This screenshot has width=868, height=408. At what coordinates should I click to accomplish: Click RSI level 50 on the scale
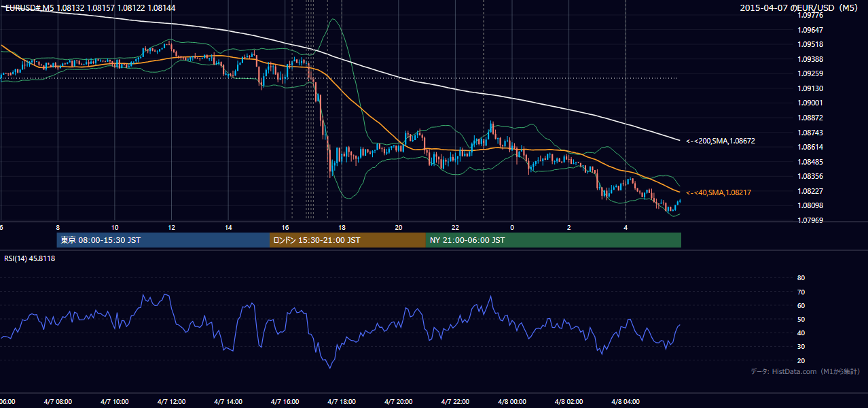[x=801, y=320]
